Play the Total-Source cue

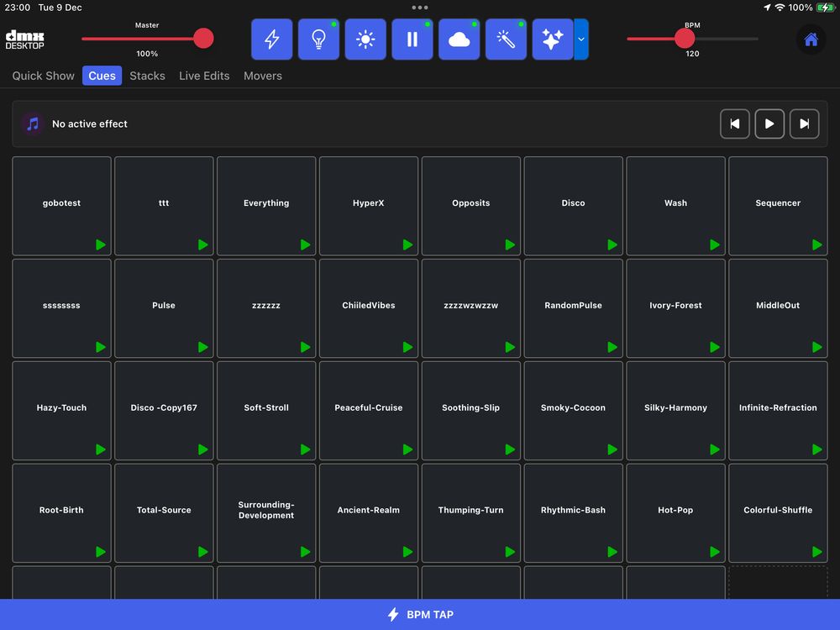tap(203, 552)
